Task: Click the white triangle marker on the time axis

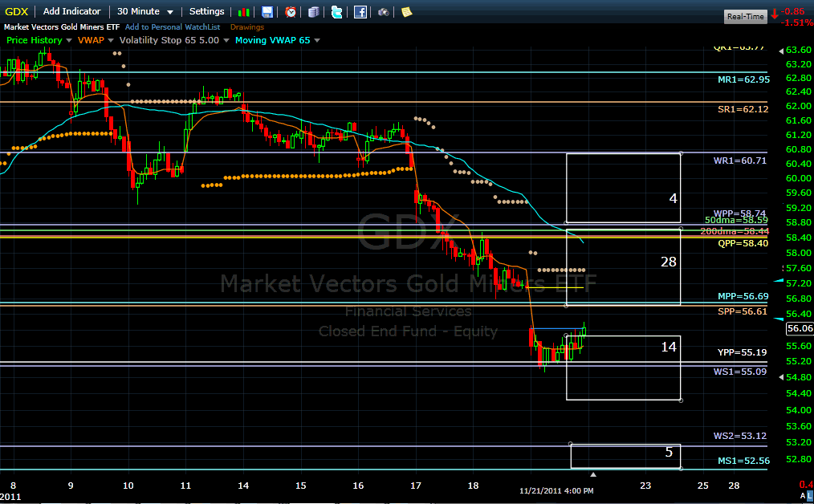Action: [x=593, y=474]
